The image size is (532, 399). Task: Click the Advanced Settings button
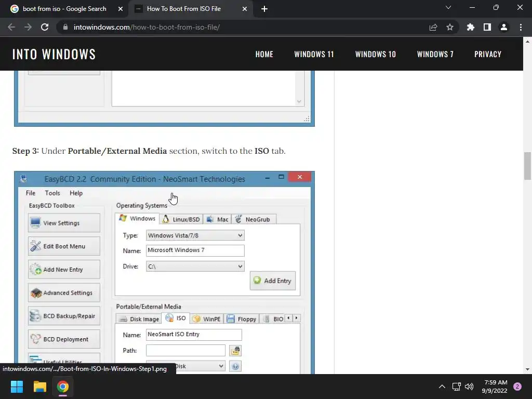(x=64, y=293)
